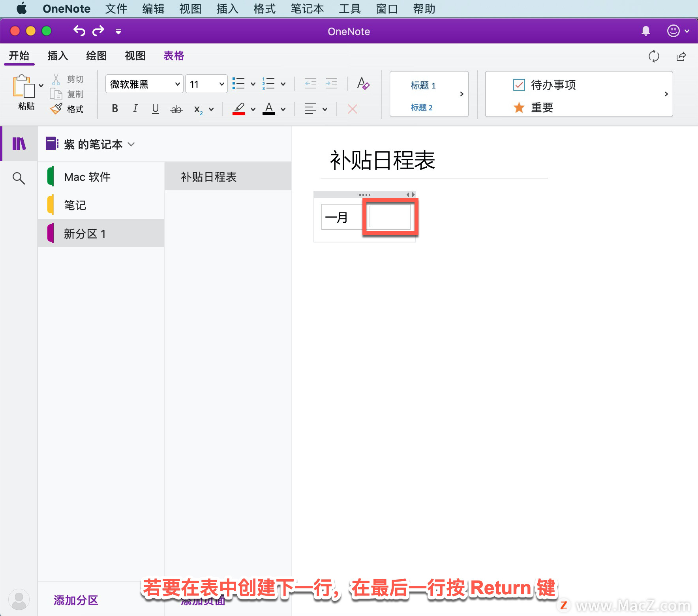
Task: Toggle Bold formatting
Action: click(x=115, y=109)
